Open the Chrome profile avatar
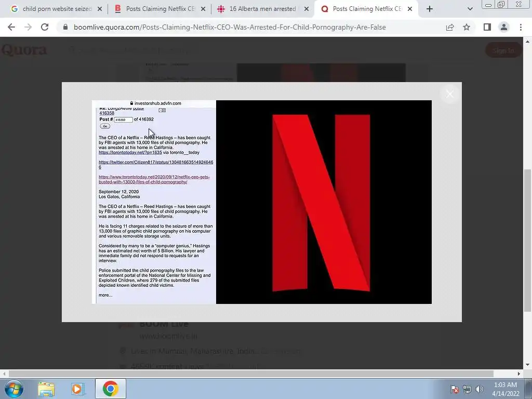The height and width of the screenshot is (399, 532). [504, 27]
